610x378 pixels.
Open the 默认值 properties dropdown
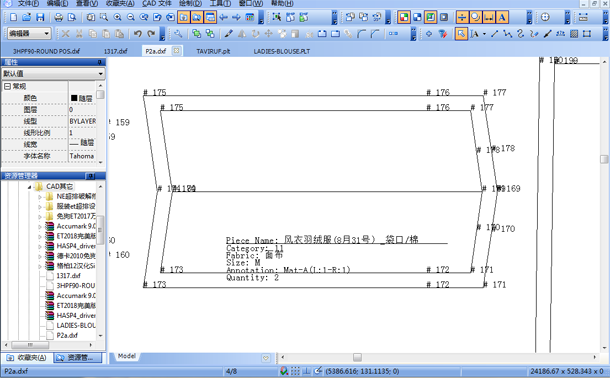click(53, 73)
